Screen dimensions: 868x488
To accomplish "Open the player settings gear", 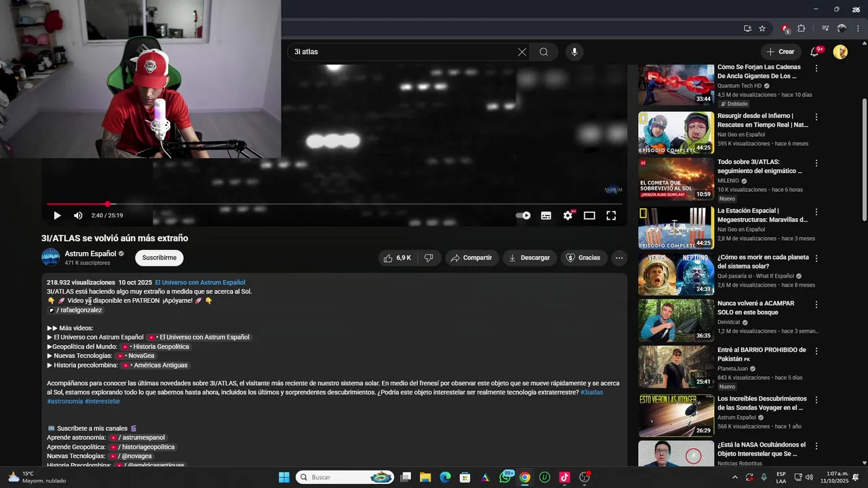I will (x=568, y=216).
